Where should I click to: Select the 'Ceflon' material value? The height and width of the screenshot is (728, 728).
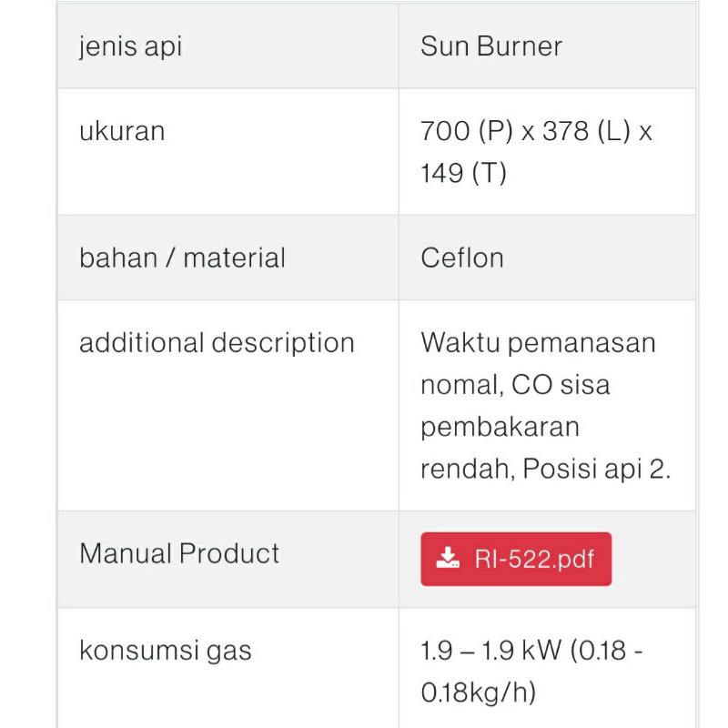point(461,258)
